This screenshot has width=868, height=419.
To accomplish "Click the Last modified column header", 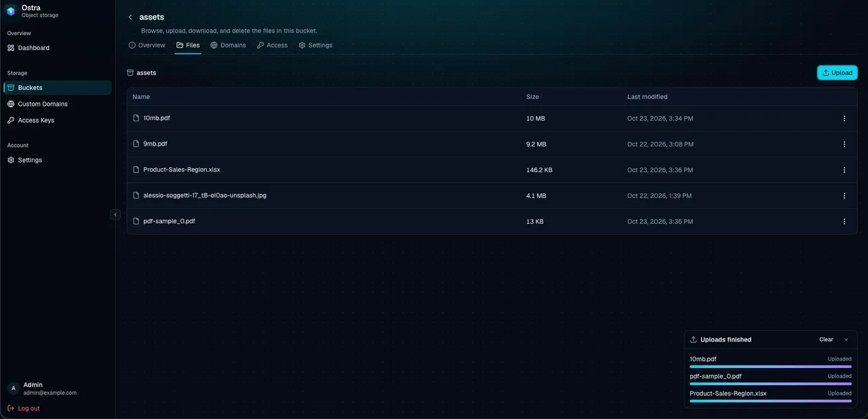I will click(x=648, y=97).
